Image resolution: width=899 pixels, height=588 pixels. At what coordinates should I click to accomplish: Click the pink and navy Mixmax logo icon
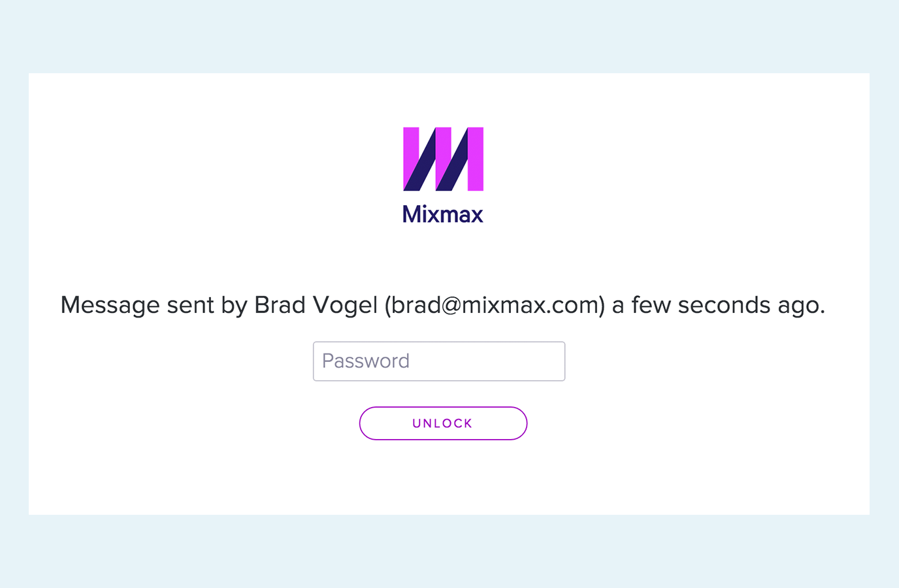(x=443, y=159)
